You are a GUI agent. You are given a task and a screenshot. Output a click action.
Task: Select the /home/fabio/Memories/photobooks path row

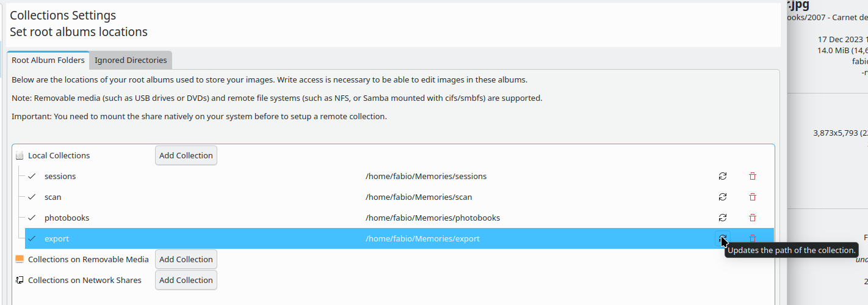399,218
